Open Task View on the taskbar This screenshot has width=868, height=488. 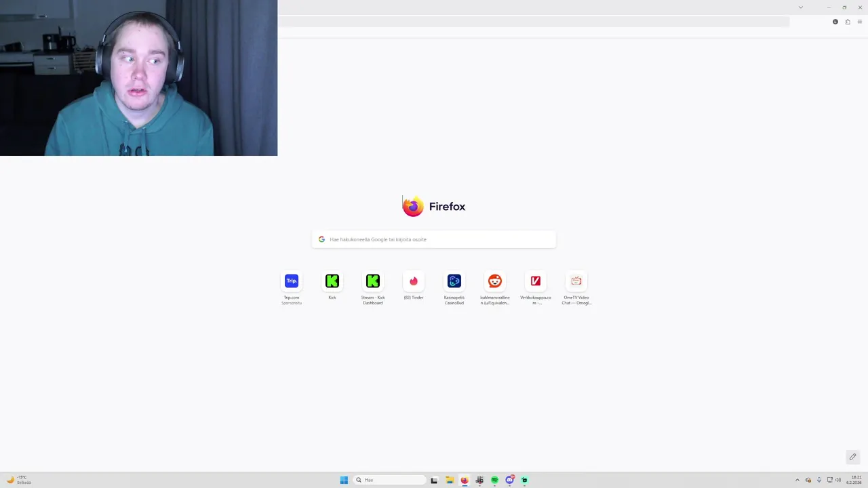[434, 480]
